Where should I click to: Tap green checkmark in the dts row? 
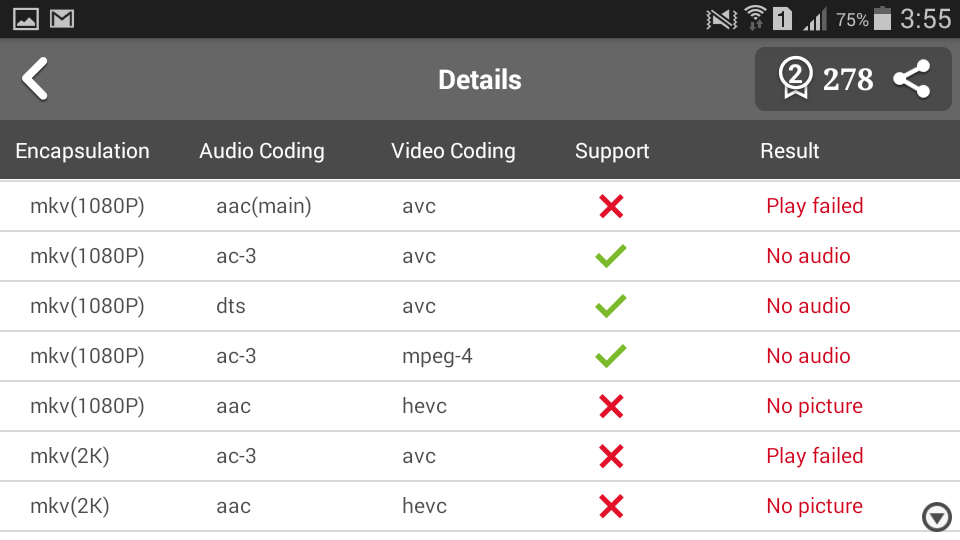611,306
